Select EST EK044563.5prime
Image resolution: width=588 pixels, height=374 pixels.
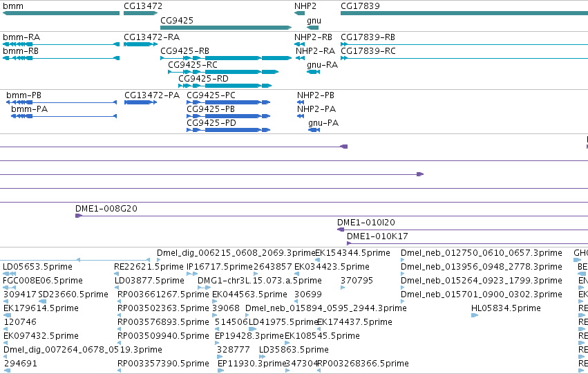tap(214, 301)
